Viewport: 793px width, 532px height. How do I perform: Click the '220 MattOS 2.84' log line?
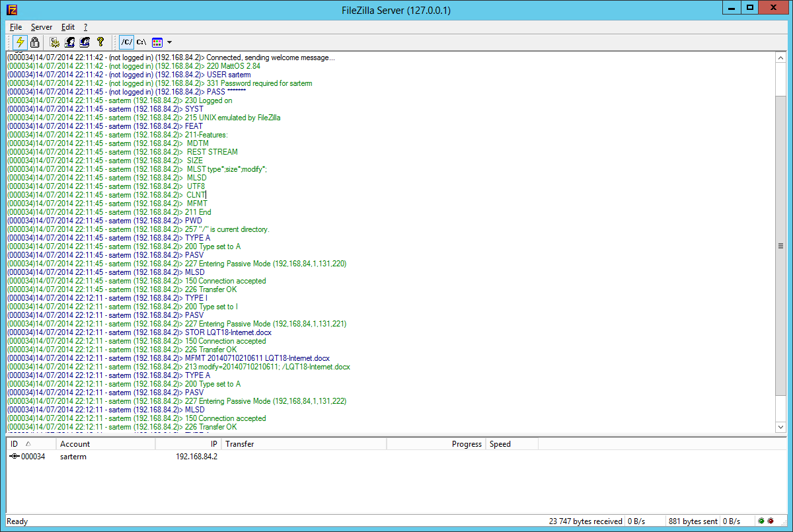pos(133,66)
